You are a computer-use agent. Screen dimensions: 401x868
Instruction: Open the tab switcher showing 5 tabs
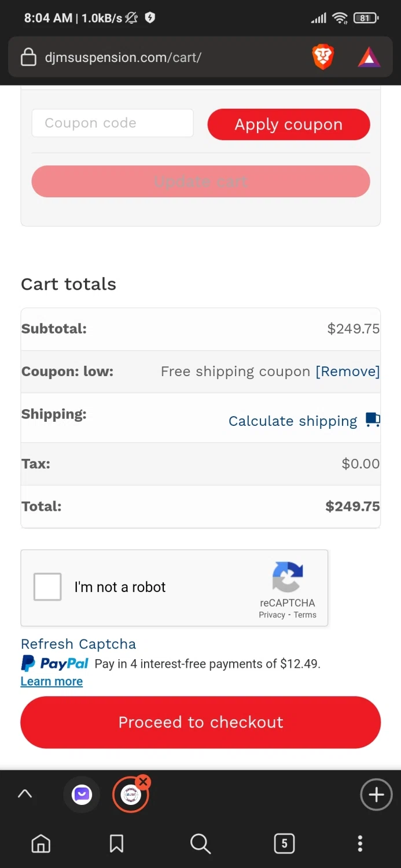click(x=284, y=844)
